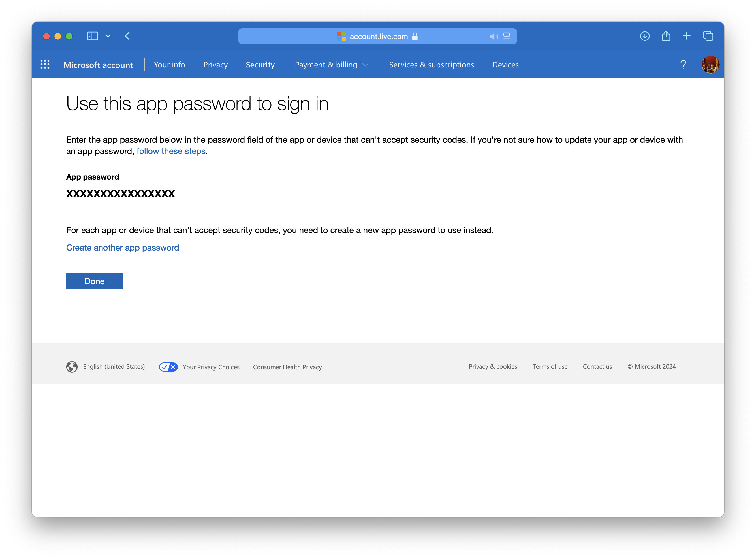Click the © Microsoft 2024 text
The height and width of the screenshot is (559, 756).
point(652,366)
